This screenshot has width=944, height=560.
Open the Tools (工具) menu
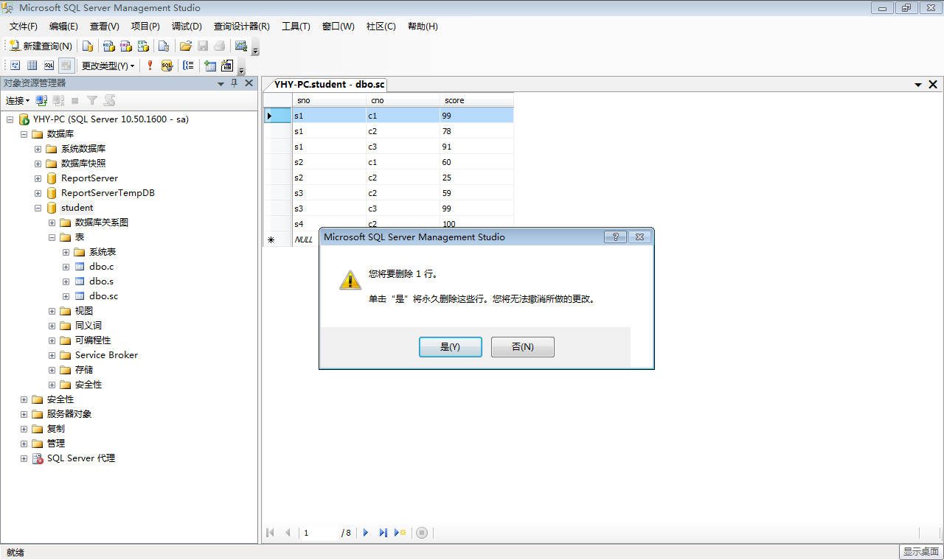click(296, 27)
